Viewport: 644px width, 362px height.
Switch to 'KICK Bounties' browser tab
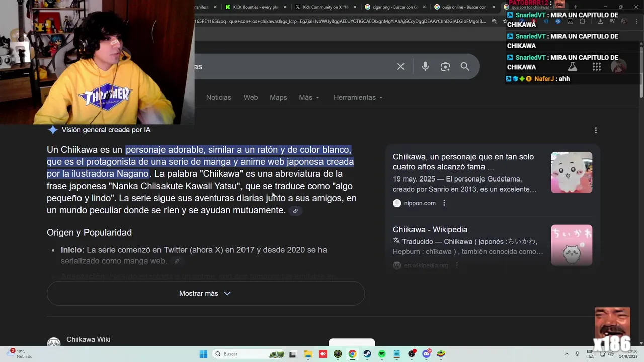256,7
